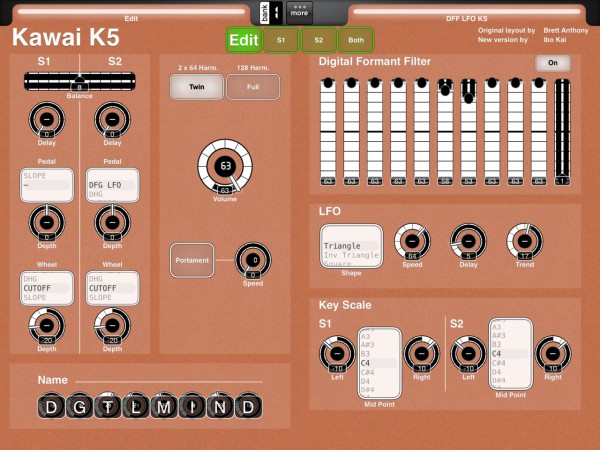Click the name character dial L
600x450 pixels.
pyautogui.click(x=136, y=406)
